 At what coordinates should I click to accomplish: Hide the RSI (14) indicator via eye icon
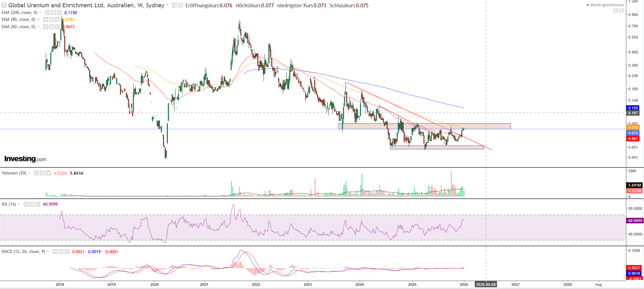[26, 204]
